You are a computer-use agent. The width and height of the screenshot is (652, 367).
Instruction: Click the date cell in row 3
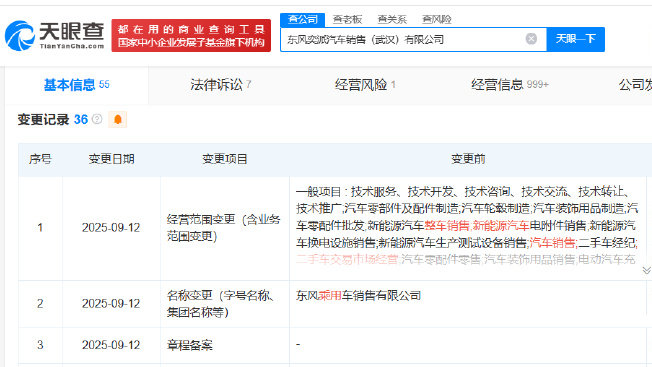(x=111, y=345)
